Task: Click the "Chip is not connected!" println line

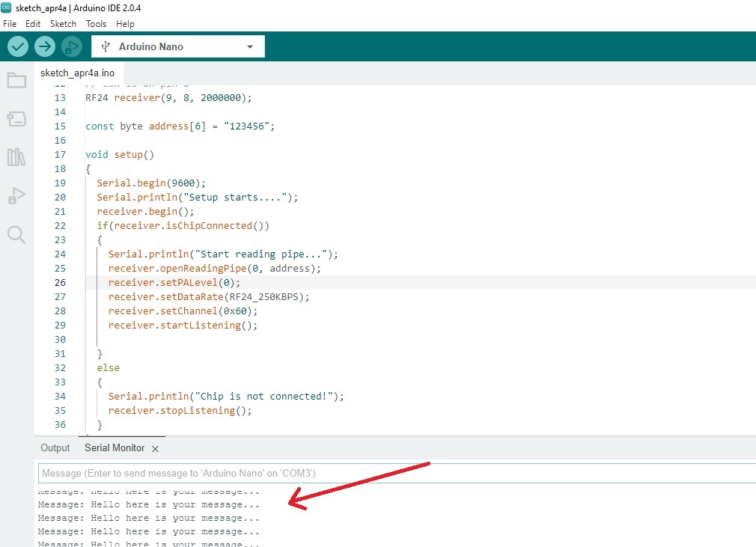Action: (226, 396)
